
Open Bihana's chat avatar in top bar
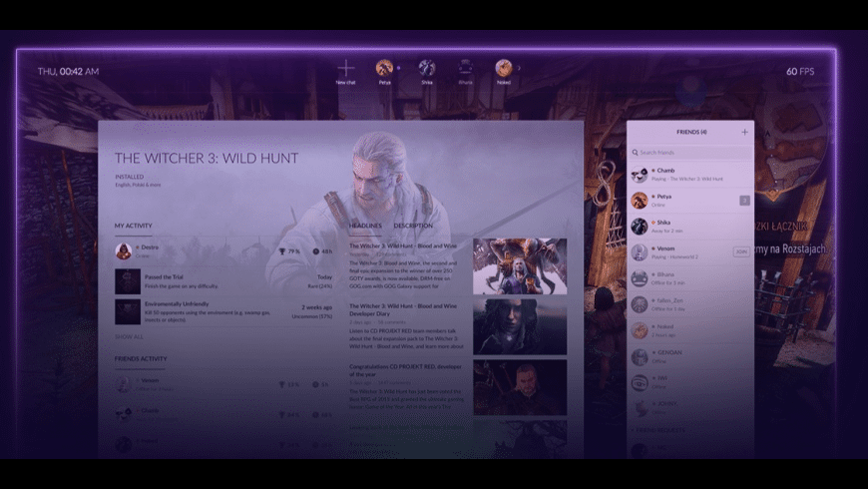point(465,68)
